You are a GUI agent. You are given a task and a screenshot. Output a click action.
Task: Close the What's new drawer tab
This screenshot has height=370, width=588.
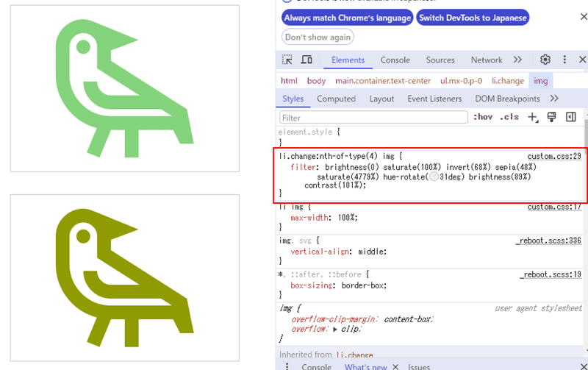pos(395,366)
